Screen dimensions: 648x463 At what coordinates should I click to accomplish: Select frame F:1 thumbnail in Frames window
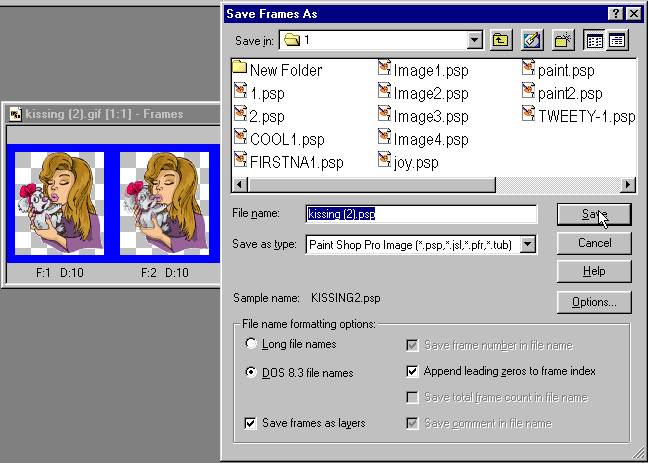[x=59, y=203]
